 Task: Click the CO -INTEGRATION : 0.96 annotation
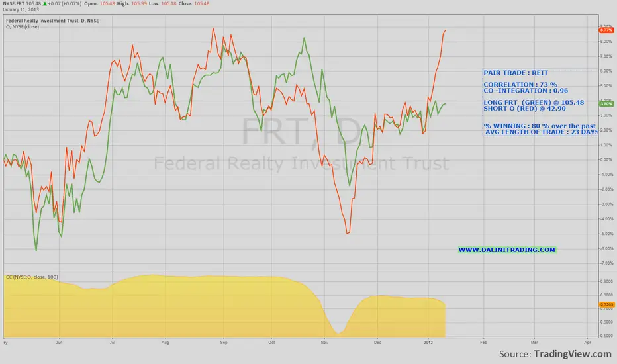pos(526,91)
